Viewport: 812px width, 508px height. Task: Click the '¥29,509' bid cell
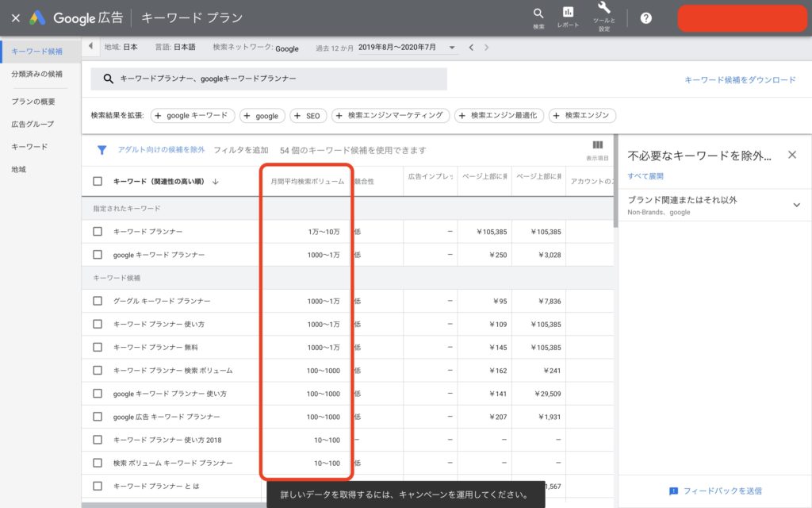[x=547, y=394]
